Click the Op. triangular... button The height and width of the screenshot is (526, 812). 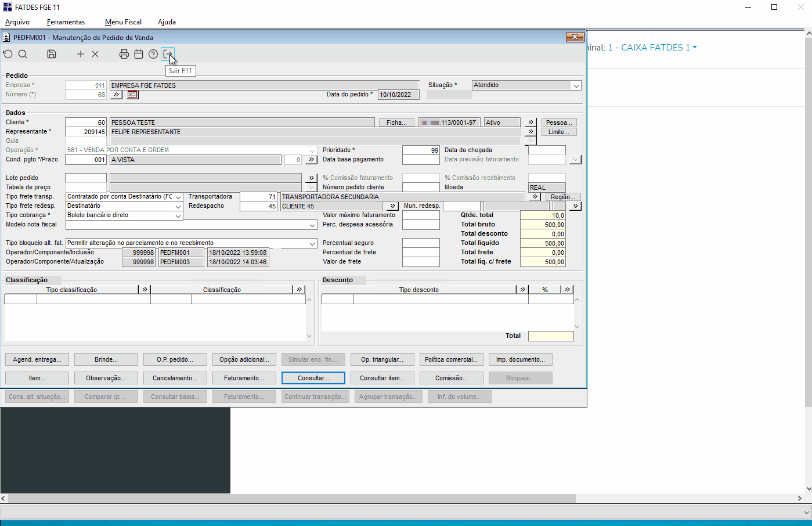click(382, 359)
